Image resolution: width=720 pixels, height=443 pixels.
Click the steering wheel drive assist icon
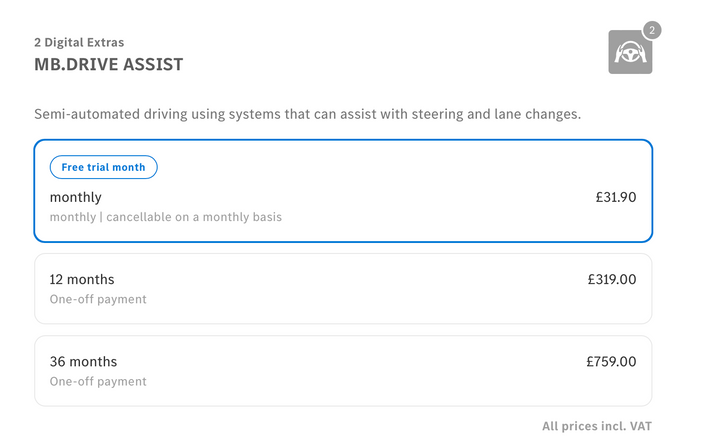point(629,53)
